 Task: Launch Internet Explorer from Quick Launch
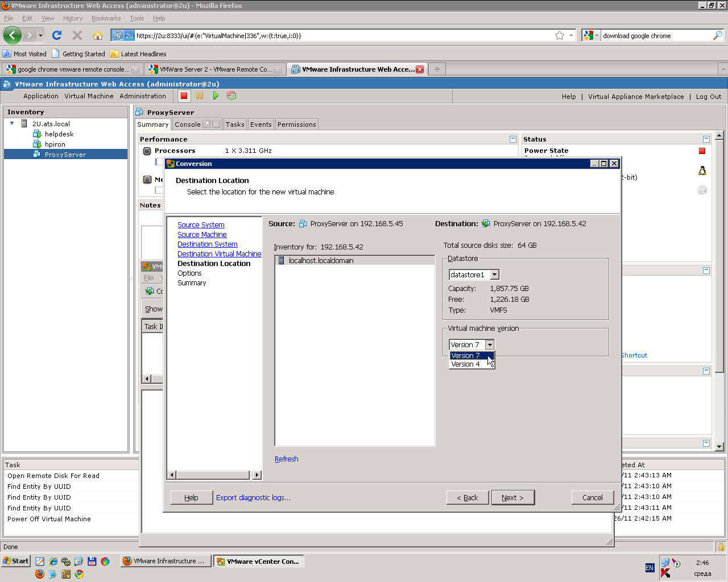(53, 562)
